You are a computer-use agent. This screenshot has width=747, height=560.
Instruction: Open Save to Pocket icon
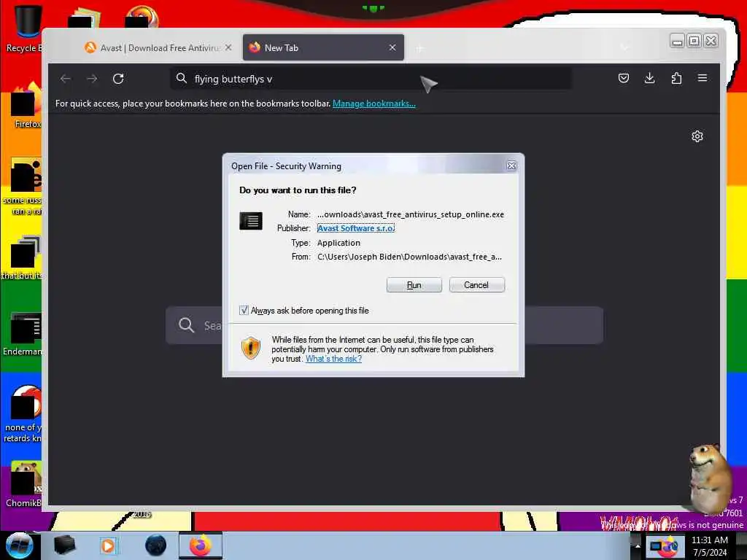click(x=624, y=78)
